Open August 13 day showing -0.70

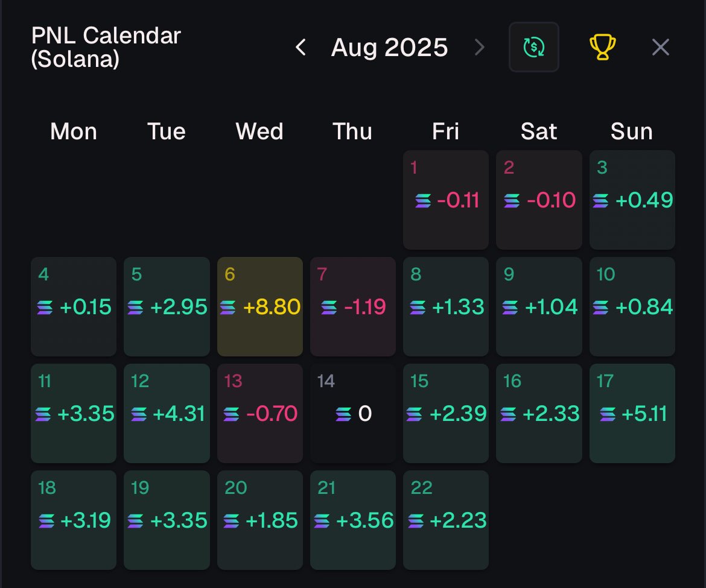coord(260,414)
